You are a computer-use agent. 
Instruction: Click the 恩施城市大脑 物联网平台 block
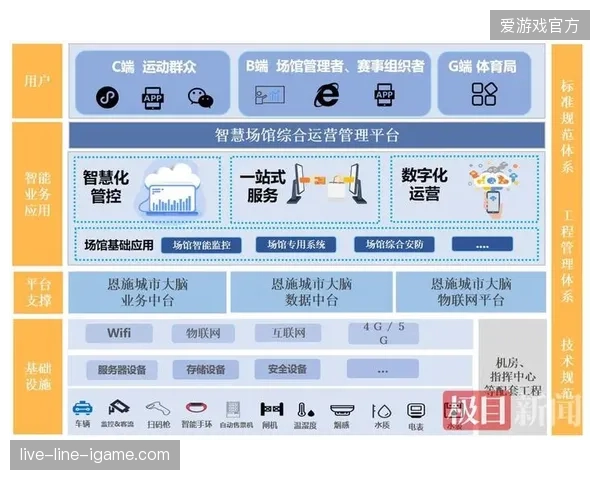(x=471, y=292)
